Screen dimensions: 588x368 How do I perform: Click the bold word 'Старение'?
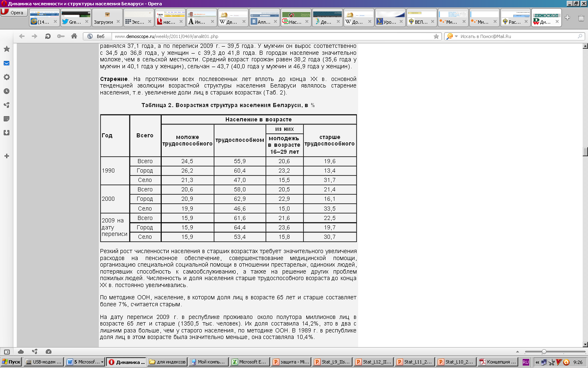tap(114, 79)
